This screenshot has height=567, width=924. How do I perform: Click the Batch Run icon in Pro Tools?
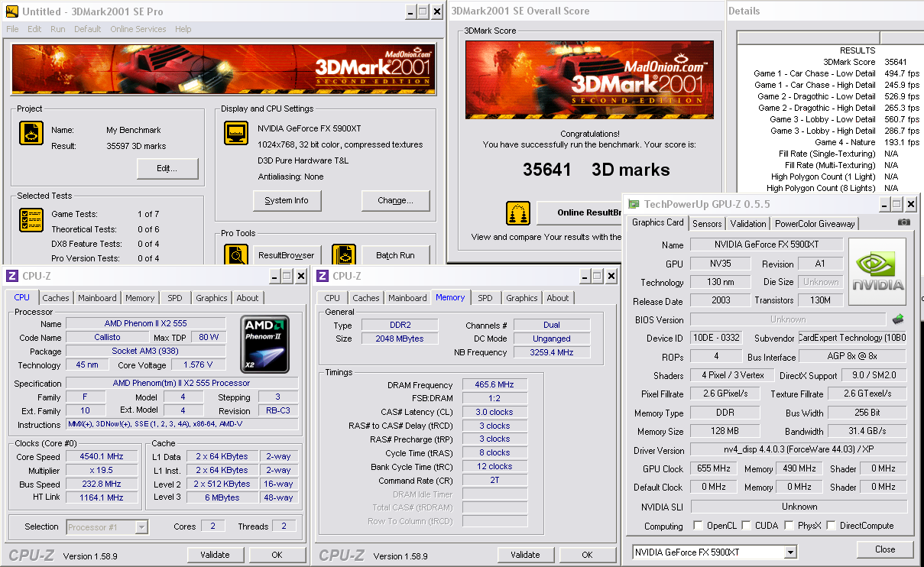click(x=344, y=255)
